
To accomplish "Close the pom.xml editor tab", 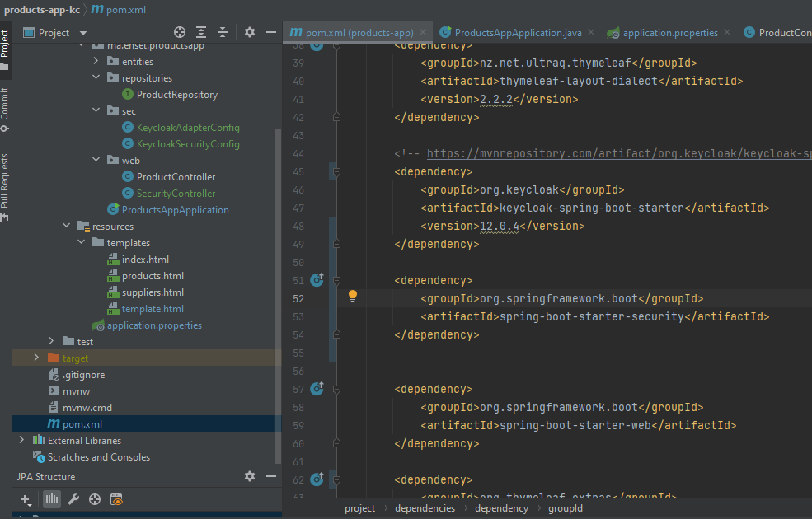I will tap(423, 33).
